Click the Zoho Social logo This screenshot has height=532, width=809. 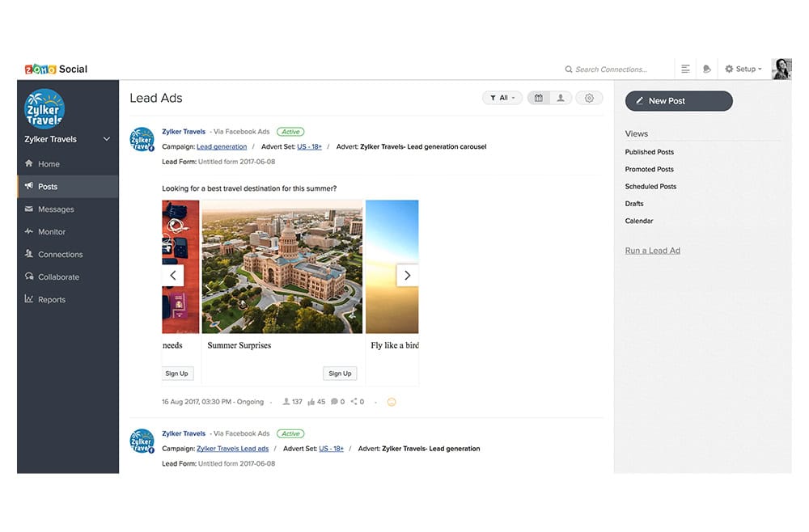tap(57, 69)
